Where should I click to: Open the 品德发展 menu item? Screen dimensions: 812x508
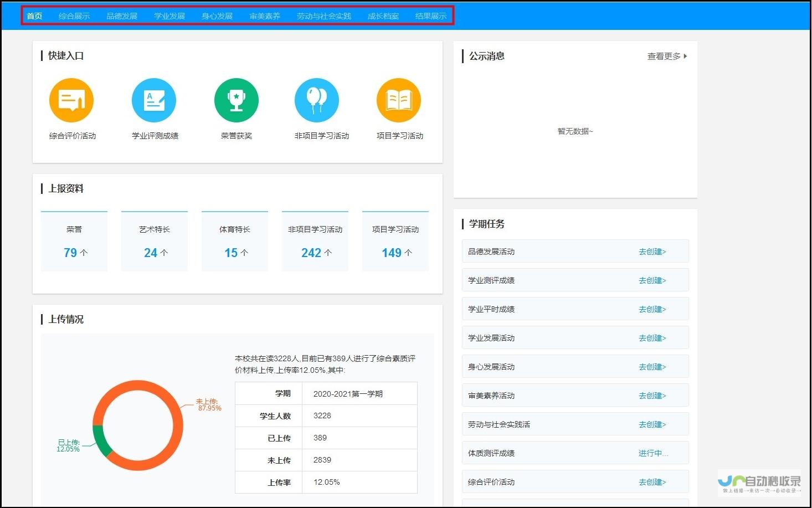coord(122,16)
